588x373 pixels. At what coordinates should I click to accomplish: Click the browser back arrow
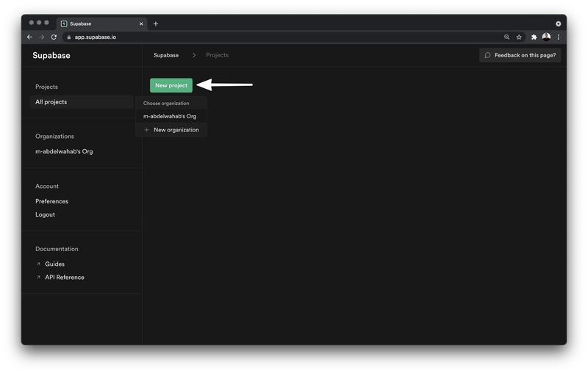29,37
